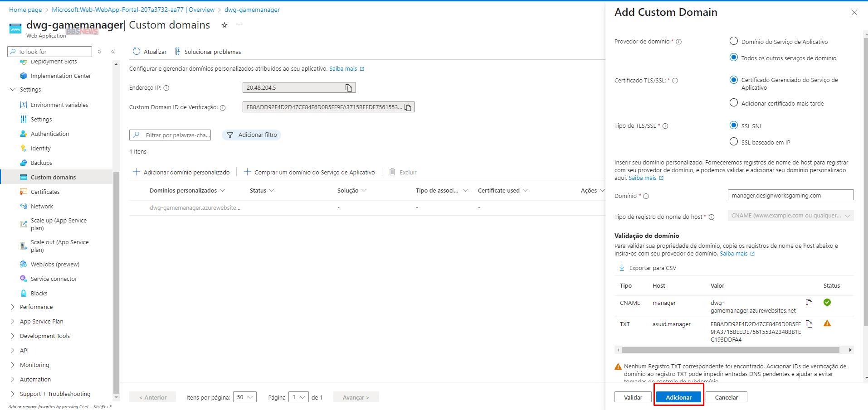The height and width of the screenshot is (410, 868).
Task: Choose Adicionar certificado mais tarde
Action: pyautogui.click(x=733, y=103)
